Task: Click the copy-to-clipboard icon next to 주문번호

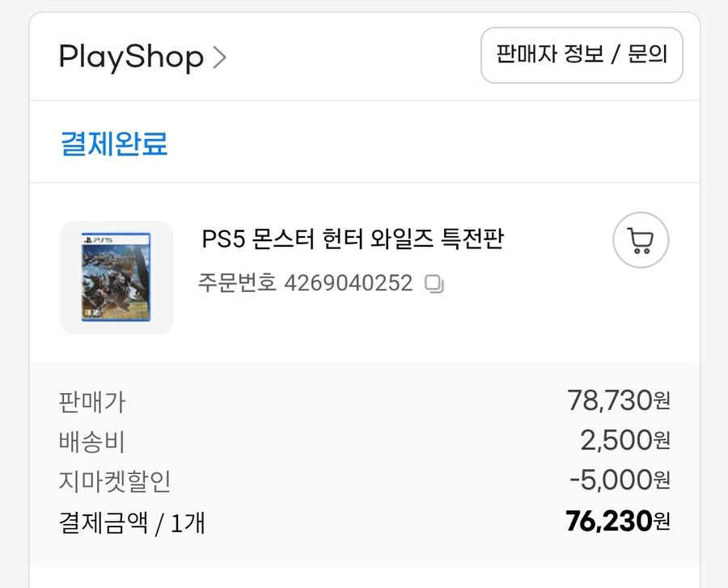Action: [435, 284]
